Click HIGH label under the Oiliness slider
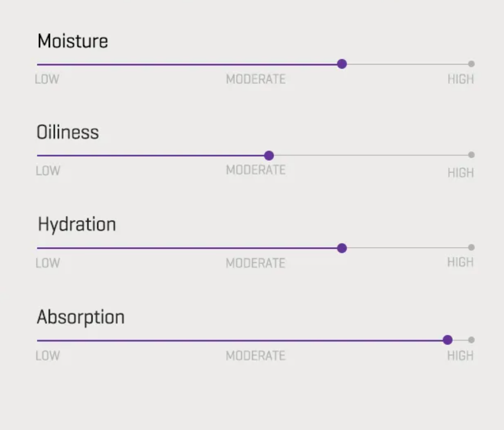The width and height of the screenshot is (504, 430). tap(461, 173)
